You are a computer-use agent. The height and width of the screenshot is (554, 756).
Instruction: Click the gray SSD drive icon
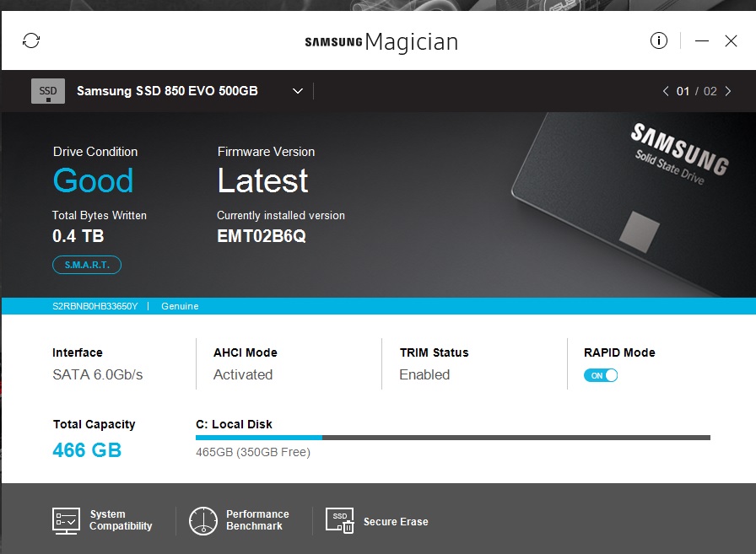tap(48, 91)
